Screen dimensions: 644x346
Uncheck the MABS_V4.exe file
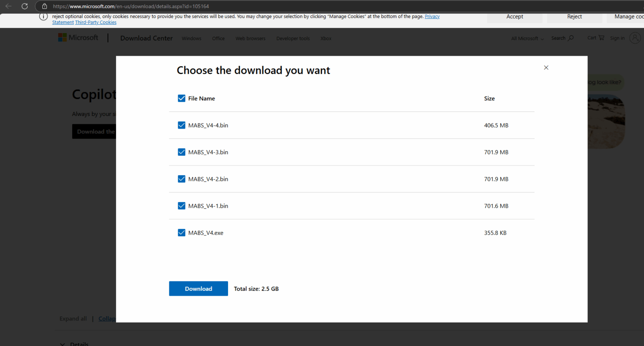(x=182, y=232)
